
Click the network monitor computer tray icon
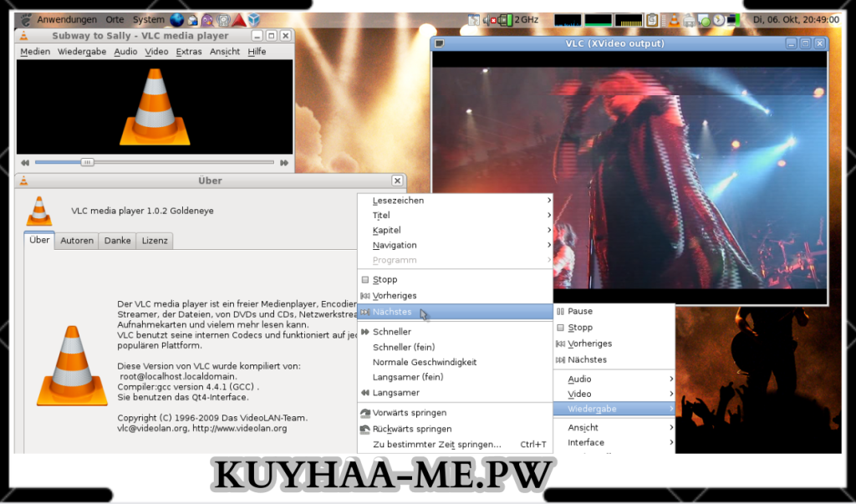(734, 20)
